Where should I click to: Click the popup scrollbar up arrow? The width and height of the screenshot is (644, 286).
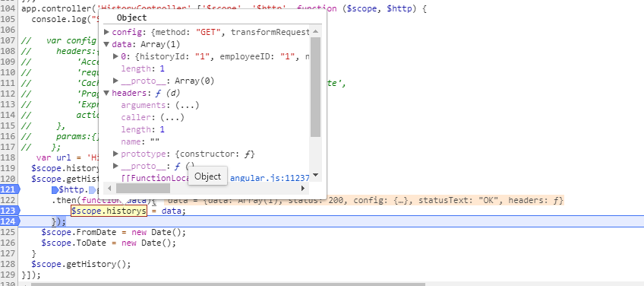(315, 32)
